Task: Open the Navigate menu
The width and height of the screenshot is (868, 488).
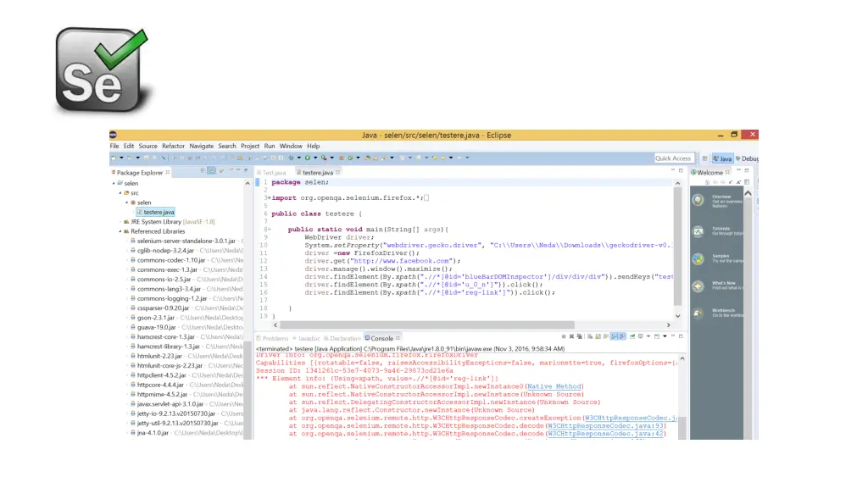Action: pyautogui.click(x=201, y=146)
